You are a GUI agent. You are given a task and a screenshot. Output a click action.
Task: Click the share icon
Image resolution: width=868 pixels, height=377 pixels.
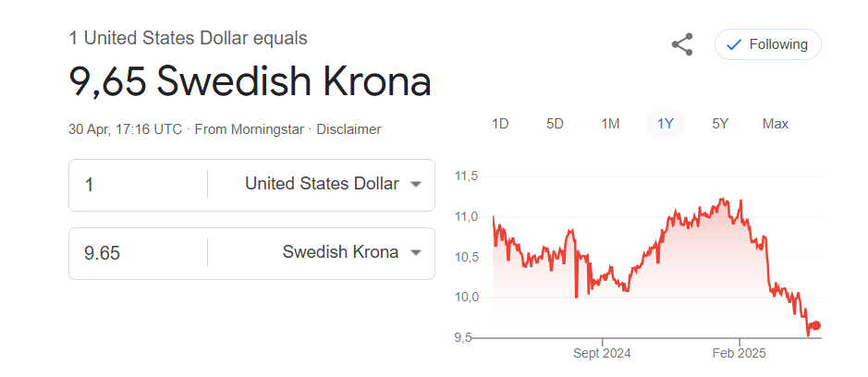click(682, 44)
